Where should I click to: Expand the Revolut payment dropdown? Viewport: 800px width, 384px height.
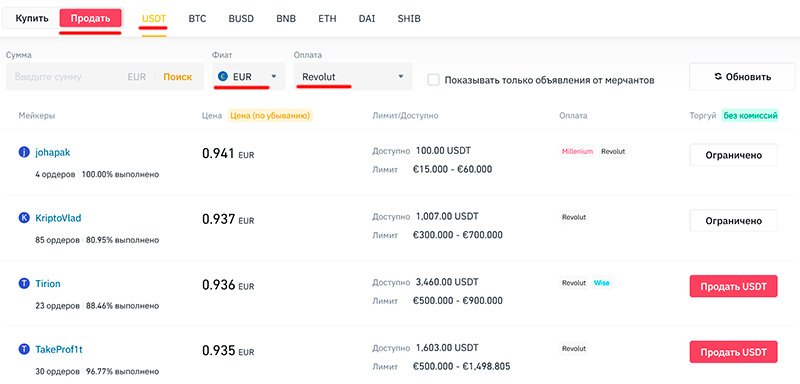click(353, 76)
